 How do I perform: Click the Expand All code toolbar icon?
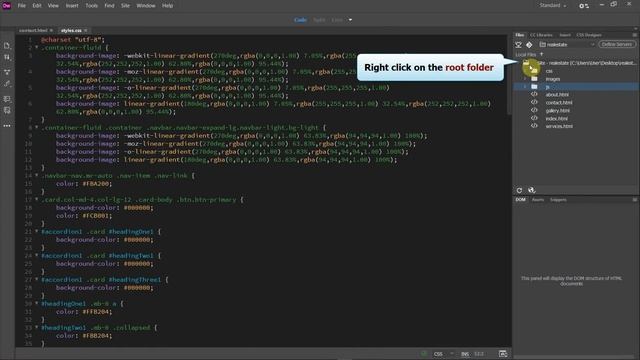(7, 72)
